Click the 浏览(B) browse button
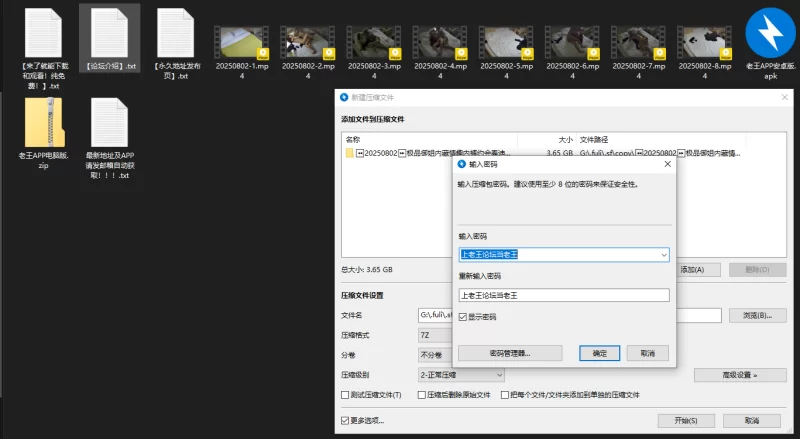Image resolution: width=800 pixels, height=439 pixels. (756, 316)
